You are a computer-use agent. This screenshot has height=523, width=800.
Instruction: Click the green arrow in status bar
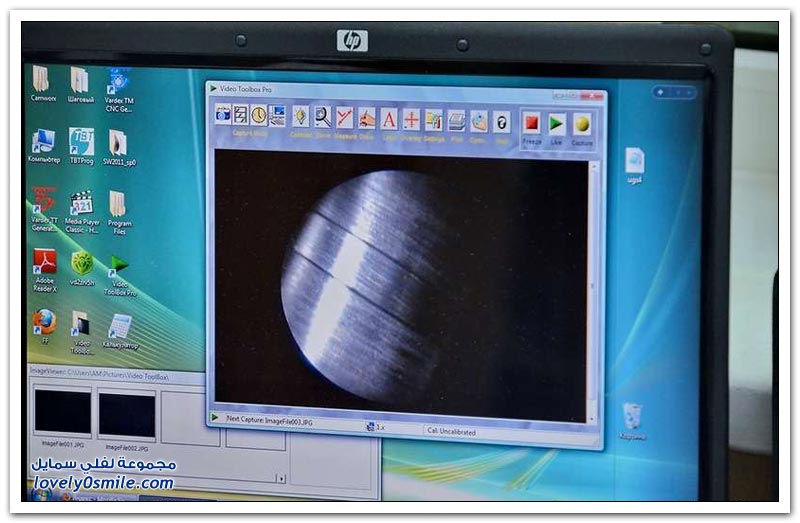pos(215,417)
